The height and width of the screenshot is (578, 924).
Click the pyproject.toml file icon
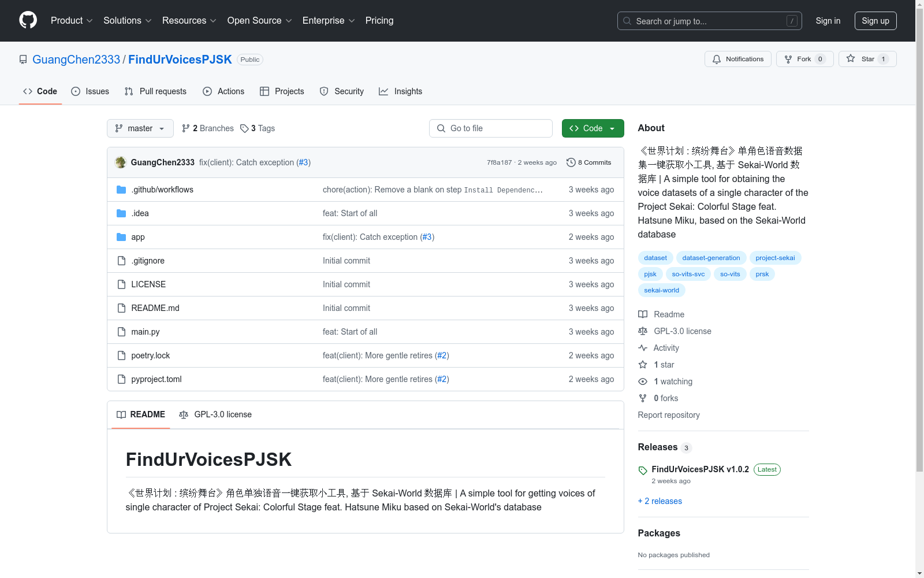point(121,379)
